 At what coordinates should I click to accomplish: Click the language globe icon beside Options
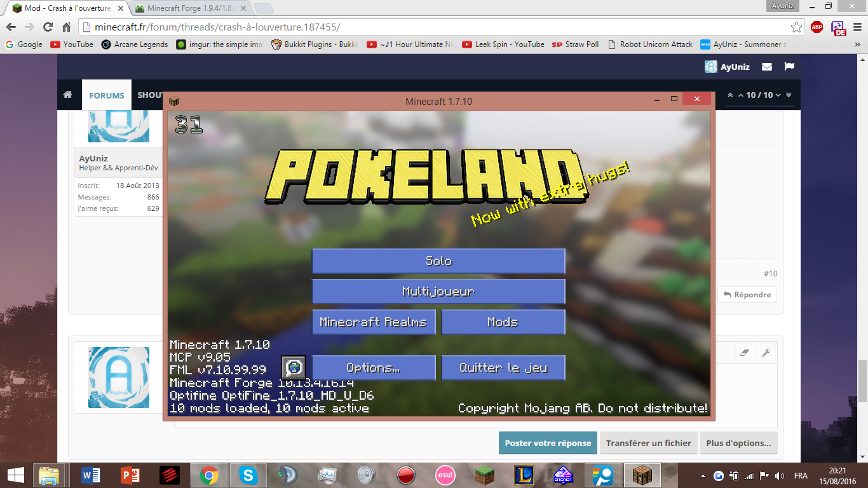294,368
